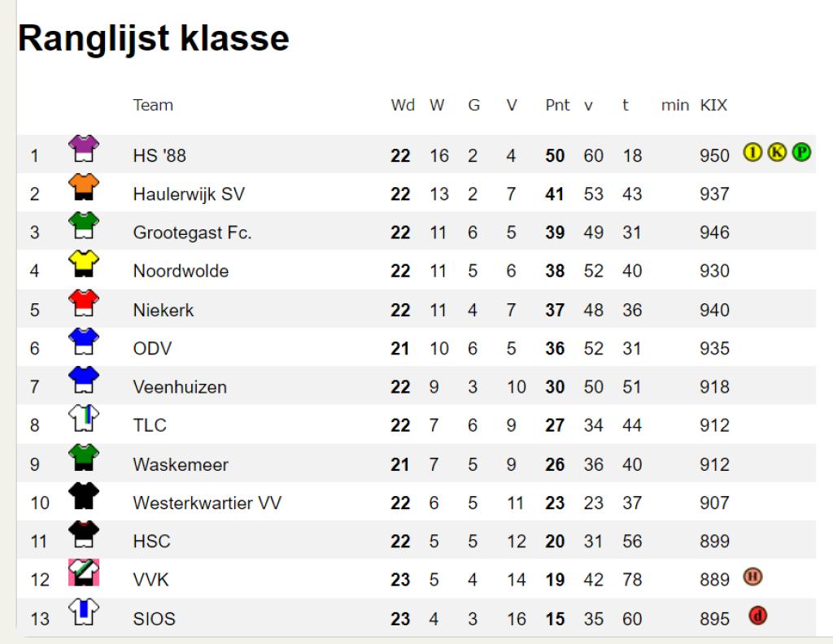
Task: Open the Waskemeer team link
Action: (181, 464)
